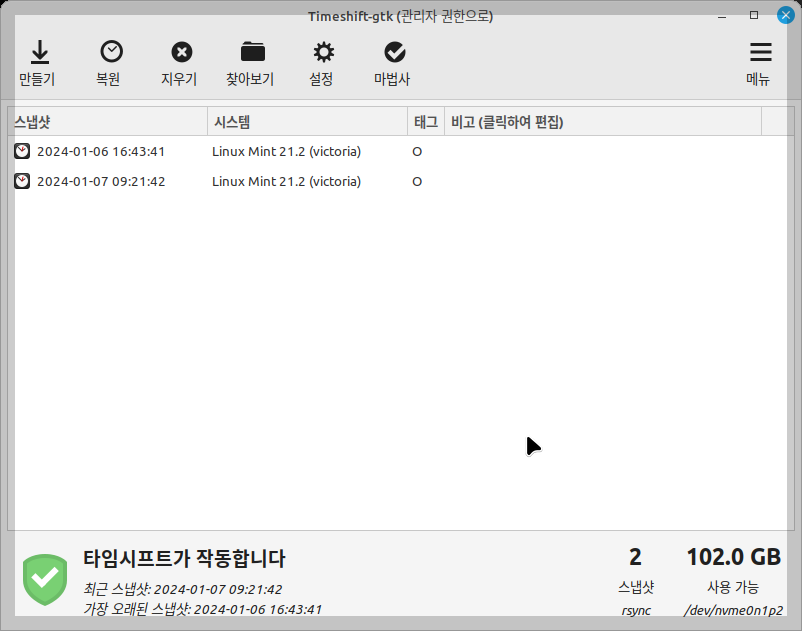Screen dimensions: 802x631
Task: Open 복원 (restore) with the clock icon
Action: click(111, 52)
